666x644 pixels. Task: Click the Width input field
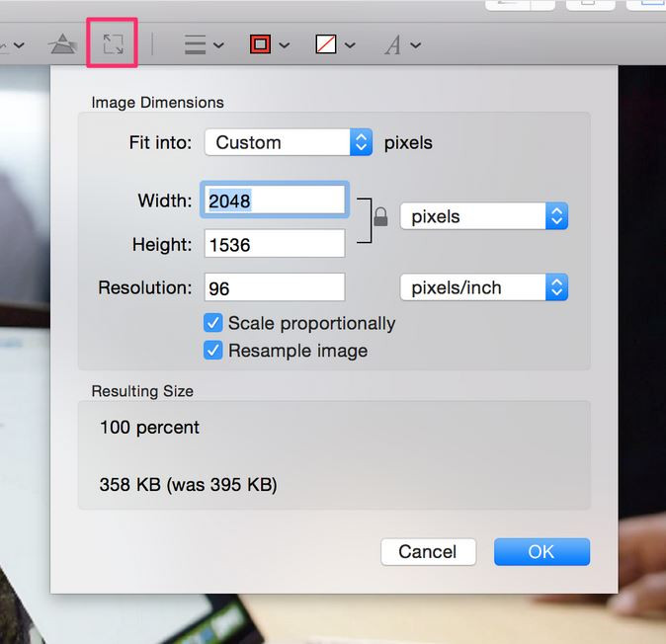275,200
